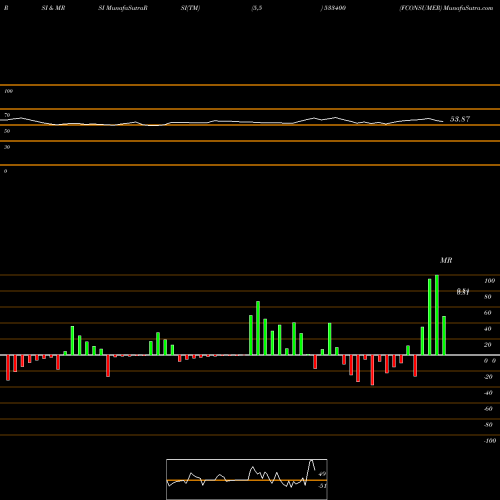Click the -80 label on MR axis

point(488,425)
